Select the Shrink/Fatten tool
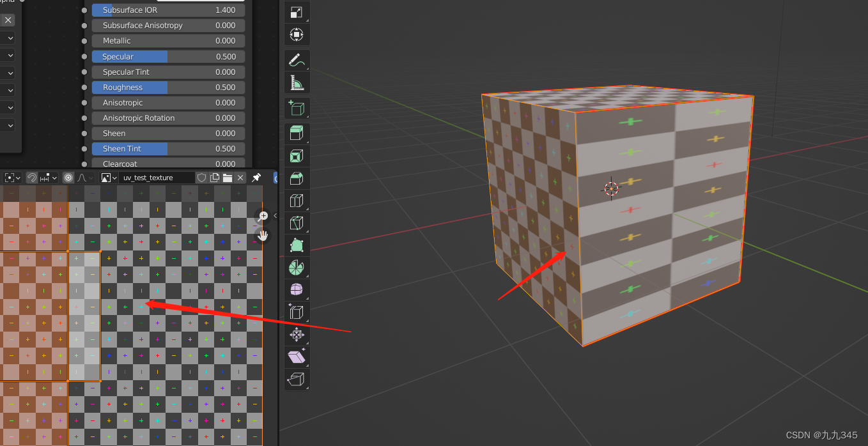The height and width of the screenshot is (446, 868). (297, 335)
